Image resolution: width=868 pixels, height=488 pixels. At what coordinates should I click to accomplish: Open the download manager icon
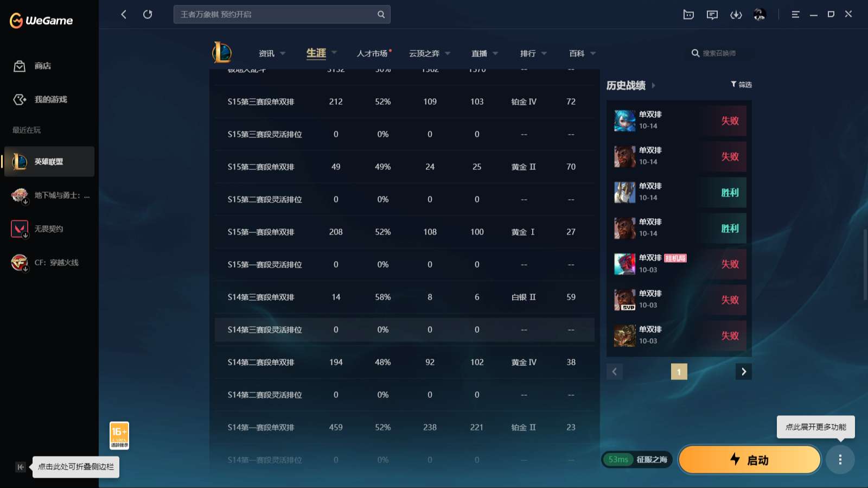(x=736, y=15)
